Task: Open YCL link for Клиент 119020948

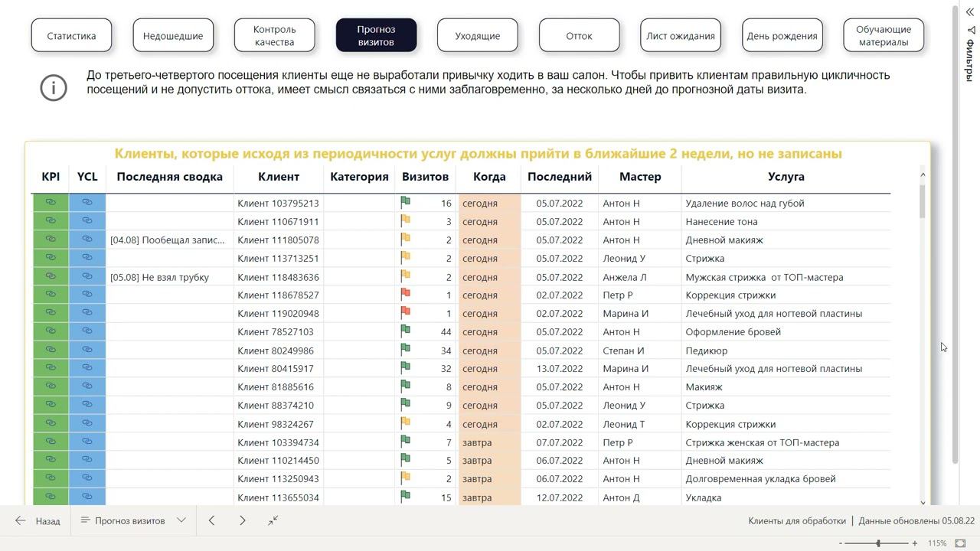Action: point(87,313)
